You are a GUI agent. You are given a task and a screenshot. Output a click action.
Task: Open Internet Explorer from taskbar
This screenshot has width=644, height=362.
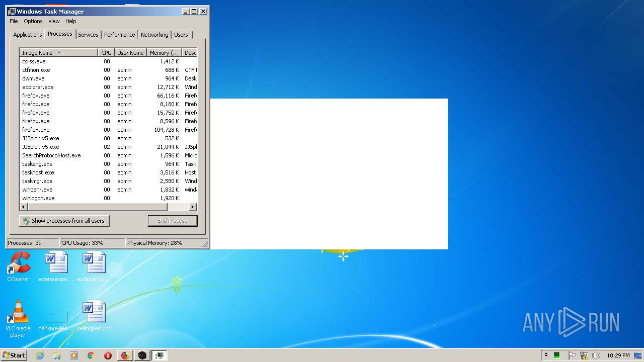(x=40, y=355)
